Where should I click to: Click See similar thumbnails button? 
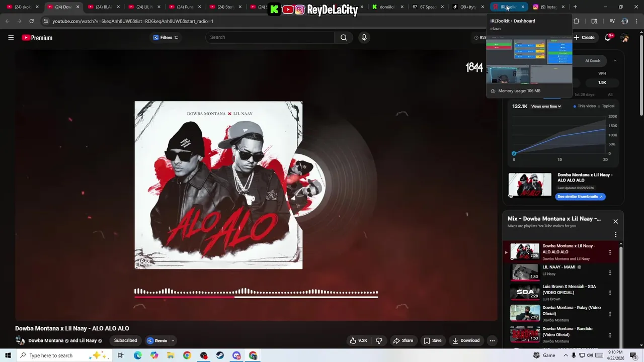click(x=580, y=197)
